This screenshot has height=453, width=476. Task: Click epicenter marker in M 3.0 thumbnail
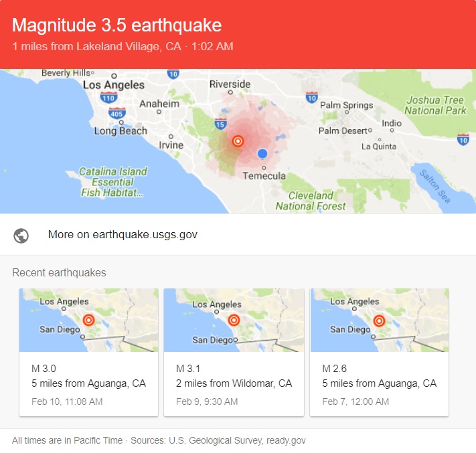(x=88, y=321)
